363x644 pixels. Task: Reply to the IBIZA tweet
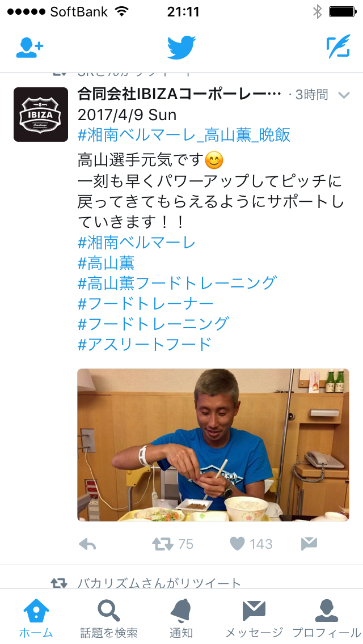click(87, 544)
